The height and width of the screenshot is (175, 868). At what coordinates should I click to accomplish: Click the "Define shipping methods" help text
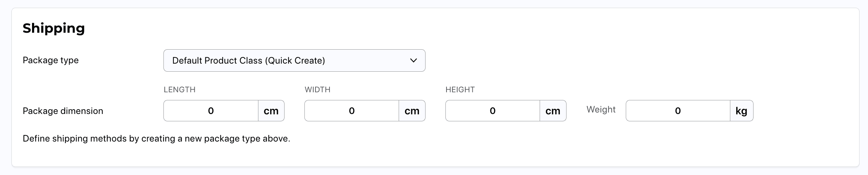click(x=156, y=139)
